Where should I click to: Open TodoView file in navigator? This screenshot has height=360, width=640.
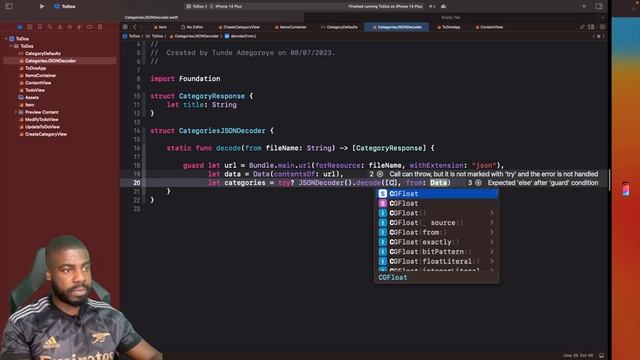pos(35,90)
